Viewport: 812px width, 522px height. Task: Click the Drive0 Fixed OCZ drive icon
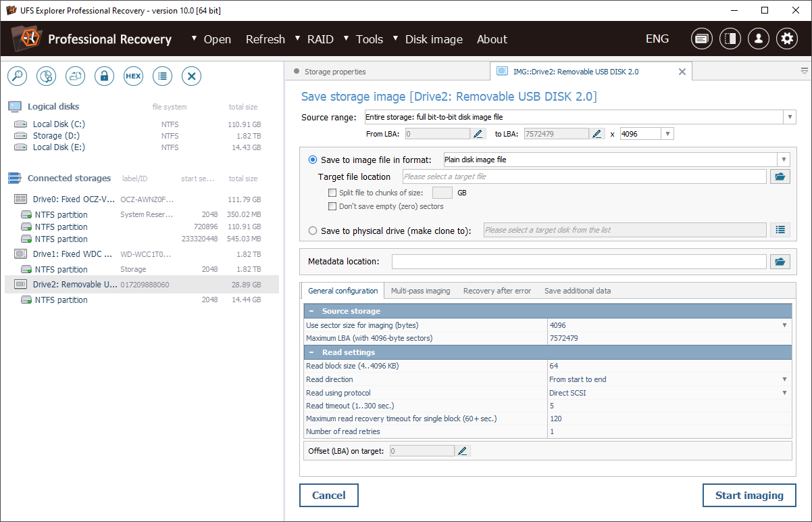tap(20, 199)
